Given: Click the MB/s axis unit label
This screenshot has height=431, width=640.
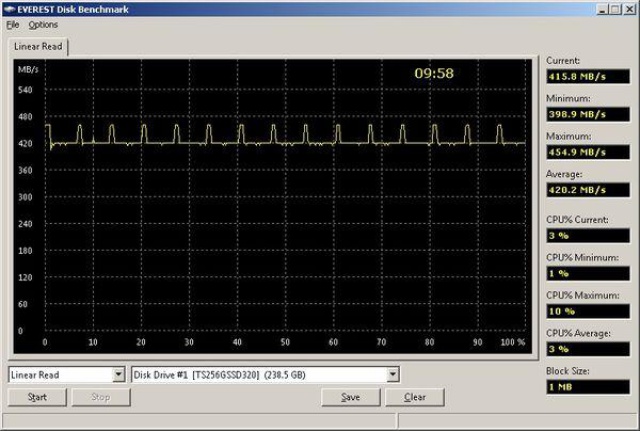Looking at the screenshot, I should 28,70.
